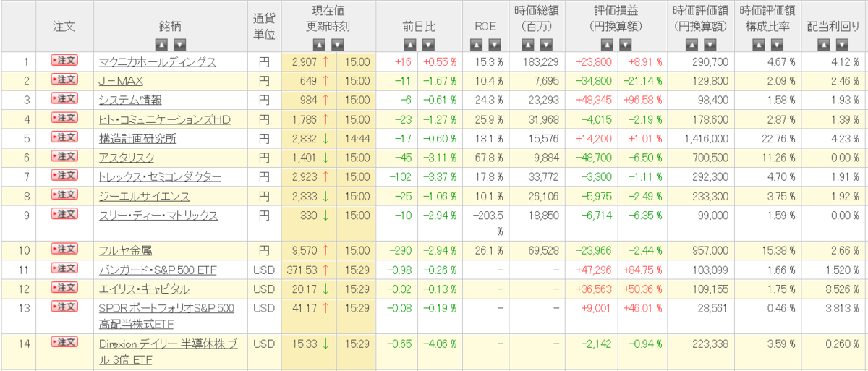Sort 評価損益 column descending arrow
This screenshot has height=371, width=868.
[627, 44]
